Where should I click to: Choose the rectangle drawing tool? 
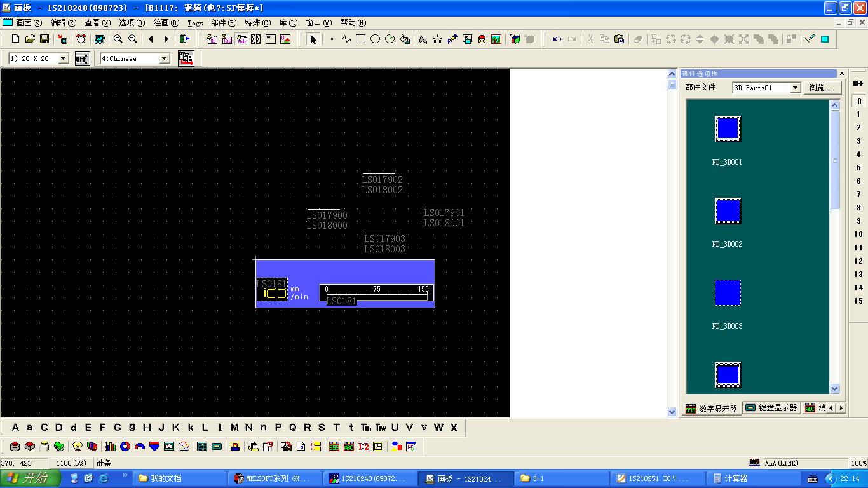click(x=360, y=39)
